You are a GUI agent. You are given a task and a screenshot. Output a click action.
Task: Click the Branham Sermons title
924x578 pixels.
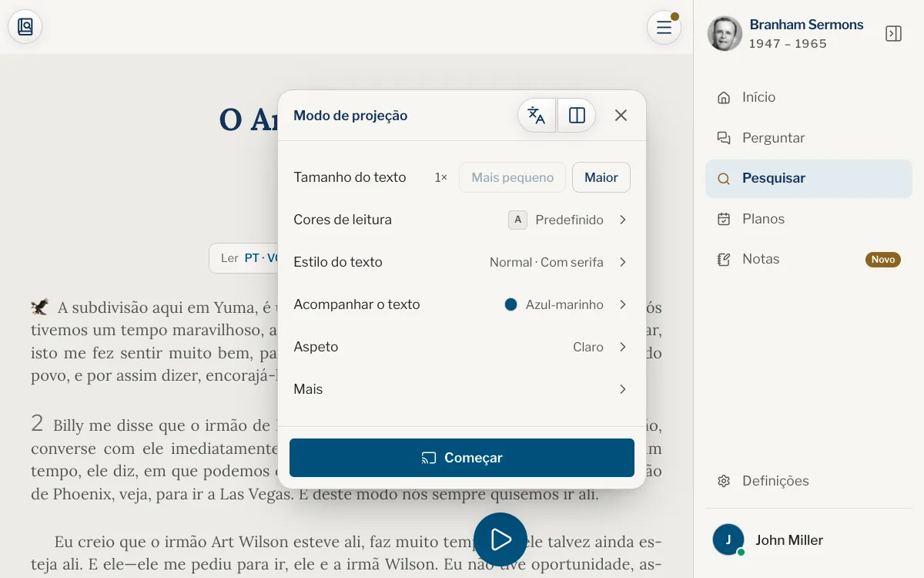806,25
